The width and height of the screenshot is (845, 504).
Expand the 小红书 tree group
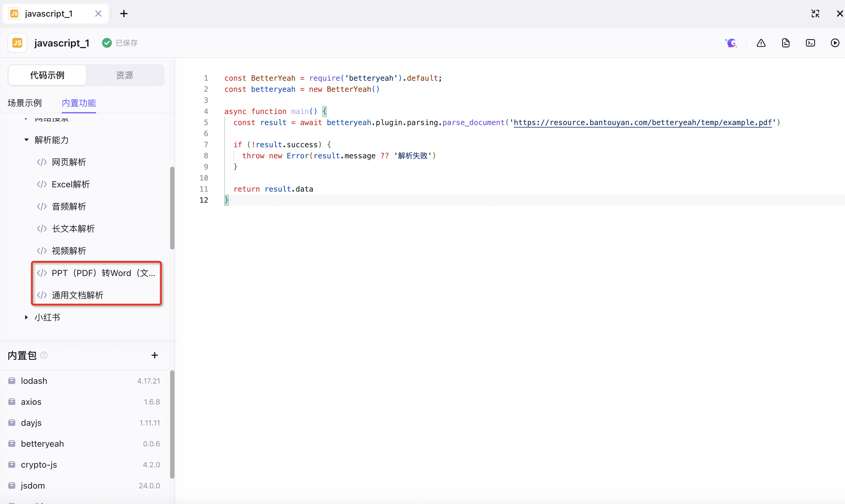(26, 317)
